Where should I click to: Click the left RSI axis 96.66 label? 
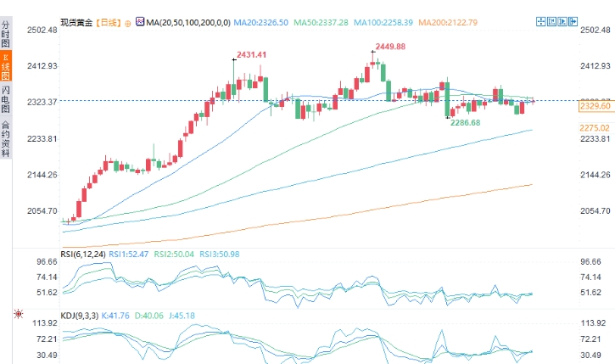47,261
